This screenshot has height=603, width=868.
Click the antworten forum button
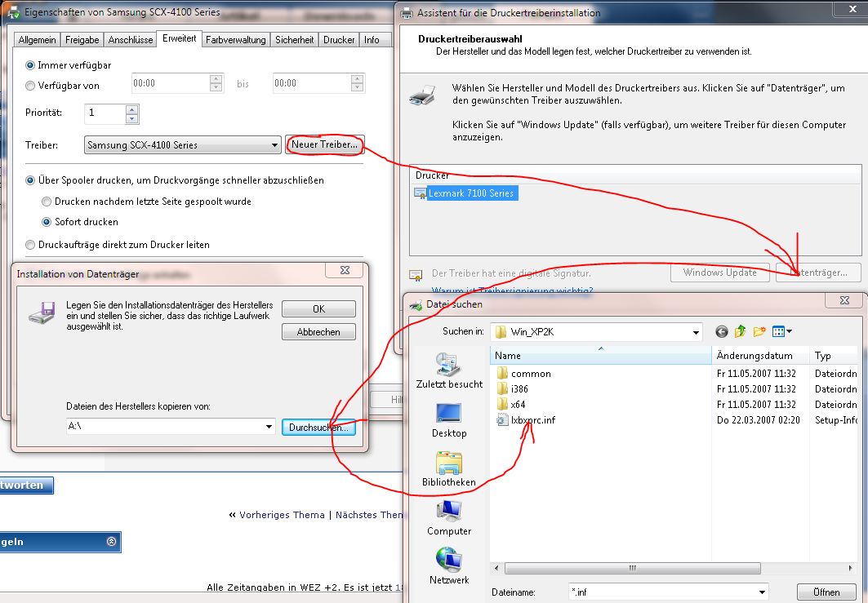26,486
